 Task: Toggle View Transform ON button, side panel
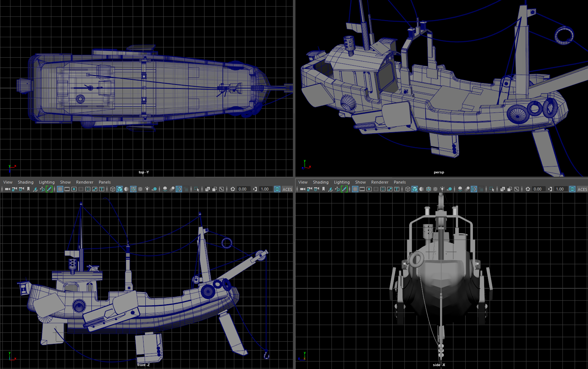[x=572, y=189]
